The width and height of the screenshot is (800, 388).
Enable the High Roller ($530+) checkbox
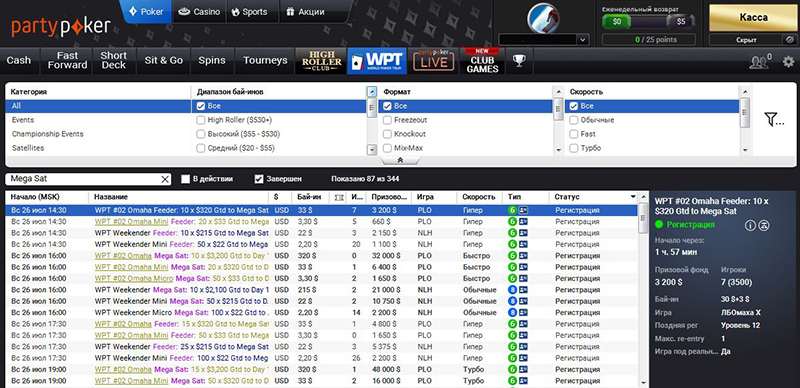pos(201,120)
